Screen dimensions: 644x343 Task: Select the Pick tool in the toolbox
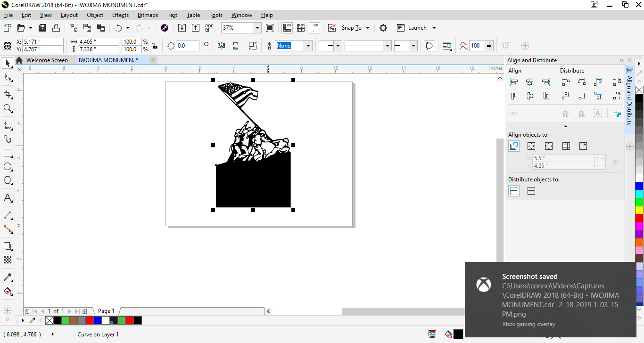(8, 63)
